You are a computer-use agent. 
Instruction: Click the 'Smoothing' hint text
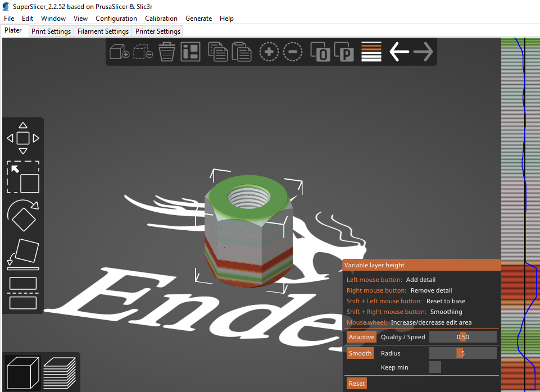(446, 312)
